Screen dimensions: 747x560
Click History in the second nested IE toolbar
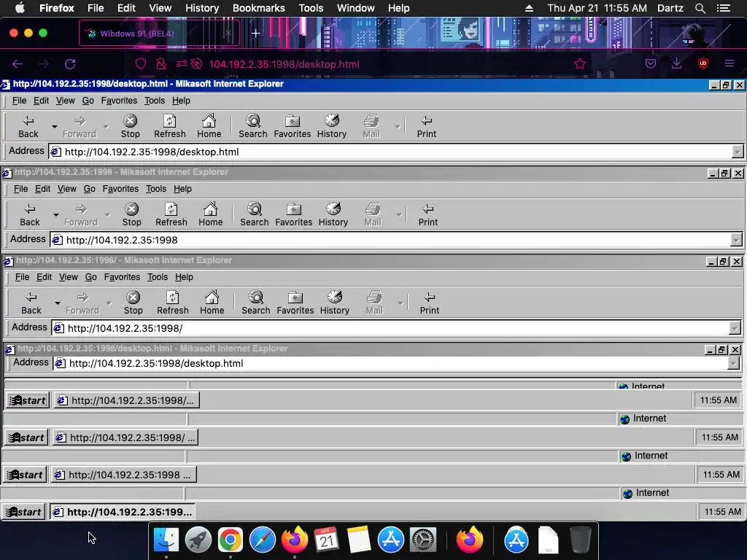point(333,215)
